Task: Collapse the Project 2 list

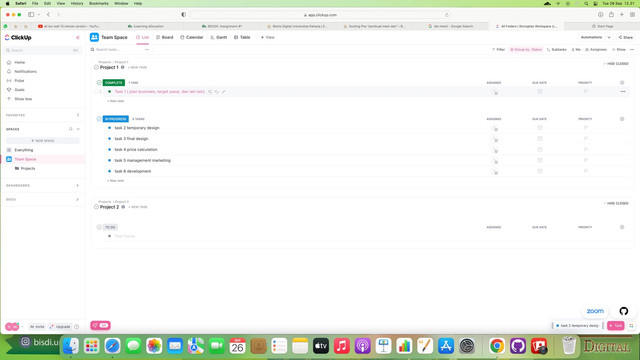Action: (x=96, y=207)
